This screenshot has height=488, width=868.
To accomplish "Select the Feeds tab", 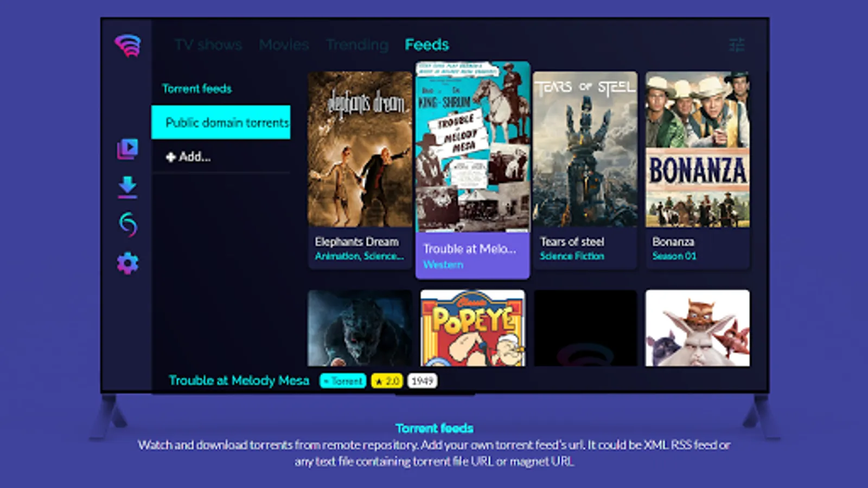I will pyautogui.click(x=427, y=44).
